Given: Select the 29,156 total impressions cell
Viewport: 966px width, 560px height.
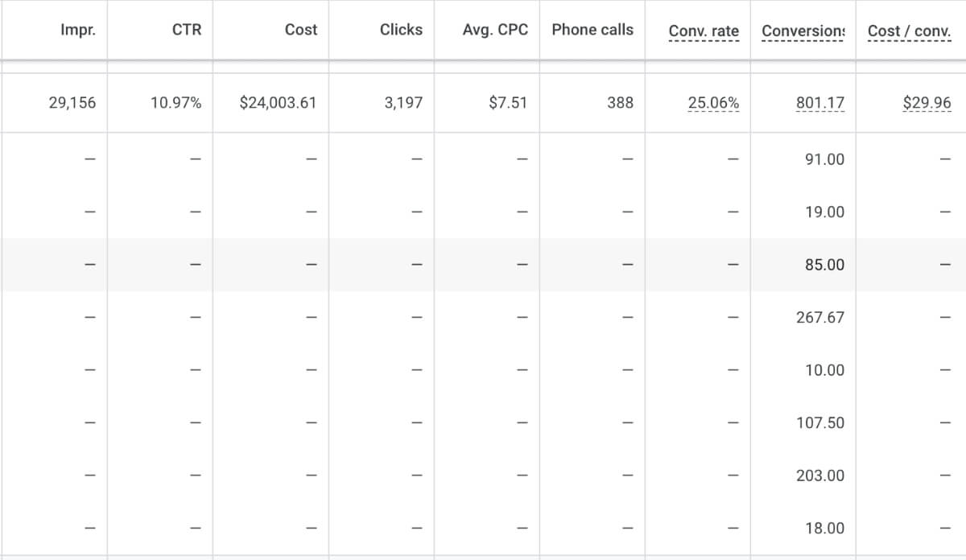Looking at the screenshot, I should pos(78,103).
